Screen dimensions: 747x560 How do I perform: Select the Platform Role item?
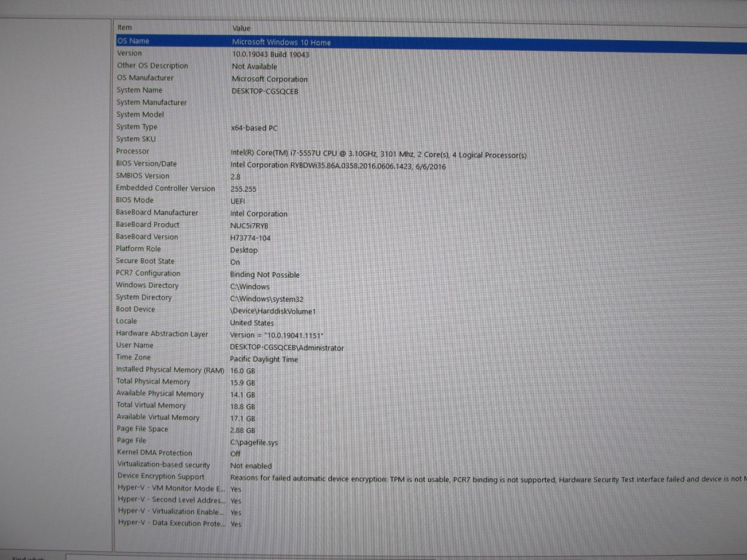pyautogui.click(x=138, y=249)
